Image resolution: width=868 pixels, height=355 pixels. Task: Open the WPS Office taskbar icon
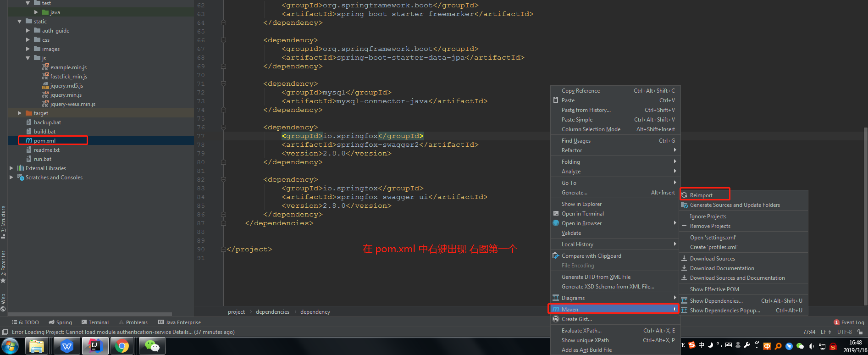pos(67,346)
